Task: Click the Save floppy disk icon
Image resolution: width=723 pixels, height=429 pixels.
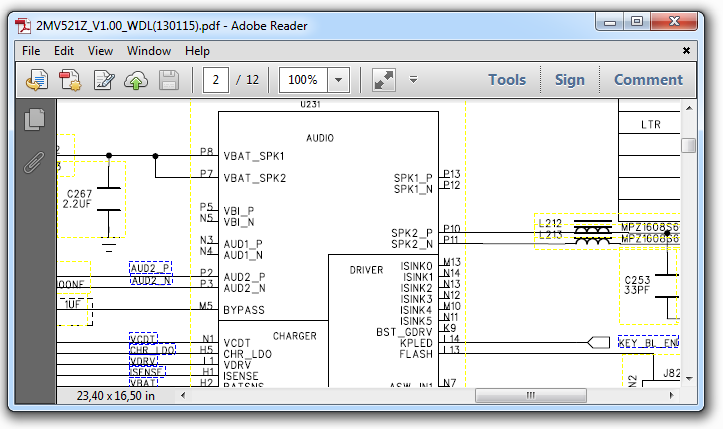Action: click(169, 80)
